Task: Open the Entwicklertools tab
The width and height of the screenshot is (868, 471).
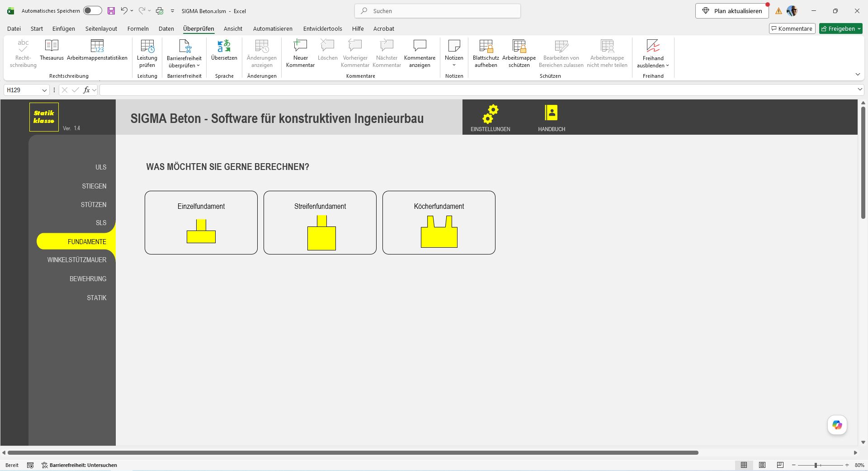Action: click(322, 28)
